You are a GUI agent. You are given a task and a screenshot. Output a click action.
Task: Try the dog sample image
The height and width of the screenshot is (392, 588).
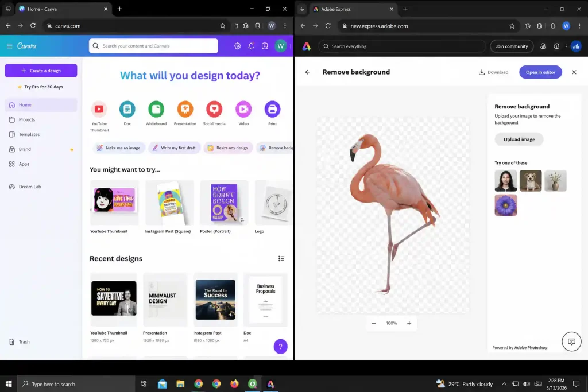530,181
